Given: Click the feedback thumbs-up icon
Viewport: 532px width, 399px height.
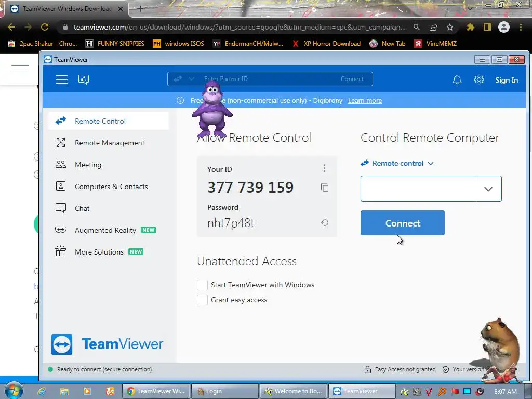Looking at the screenshot, I should click(84, 79).
